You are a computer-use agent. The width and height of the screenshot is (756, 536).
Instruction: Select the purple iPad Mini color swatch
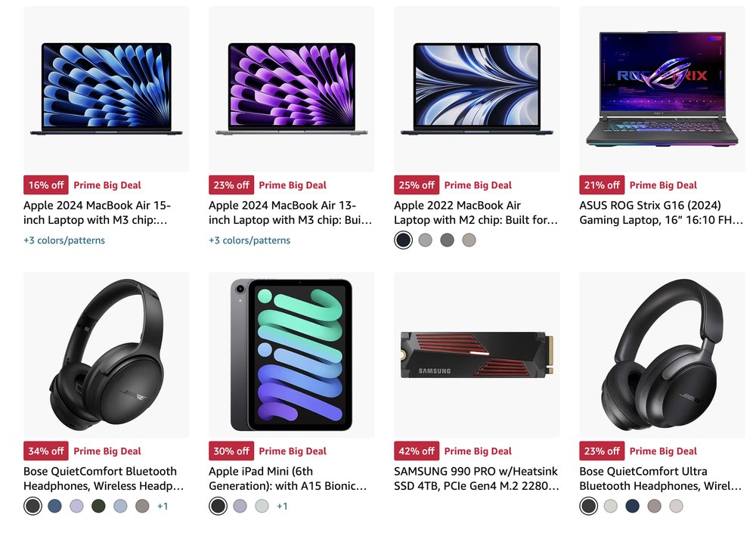(x=240, y=506)
